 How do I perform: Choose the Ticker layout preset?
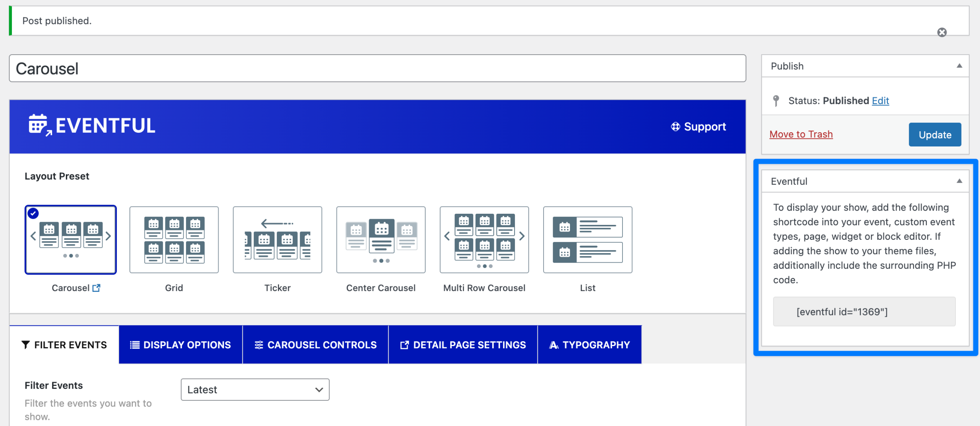point(278,240)
